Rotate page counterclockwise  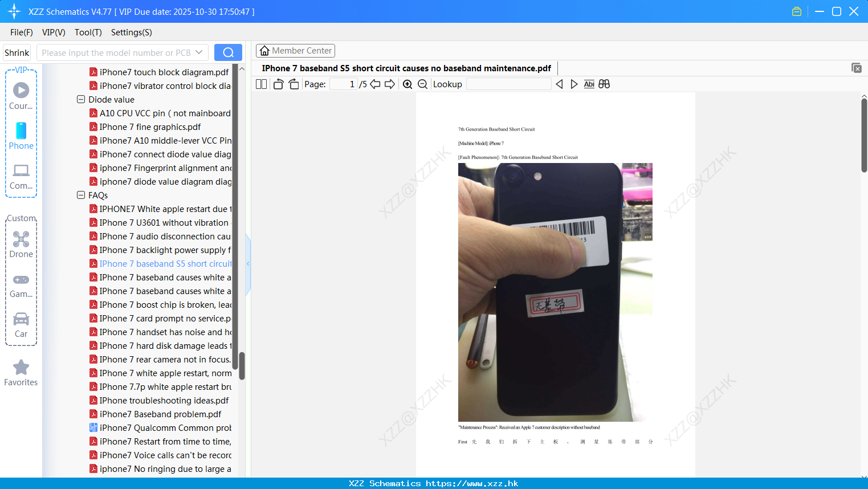tap(278, 84)
